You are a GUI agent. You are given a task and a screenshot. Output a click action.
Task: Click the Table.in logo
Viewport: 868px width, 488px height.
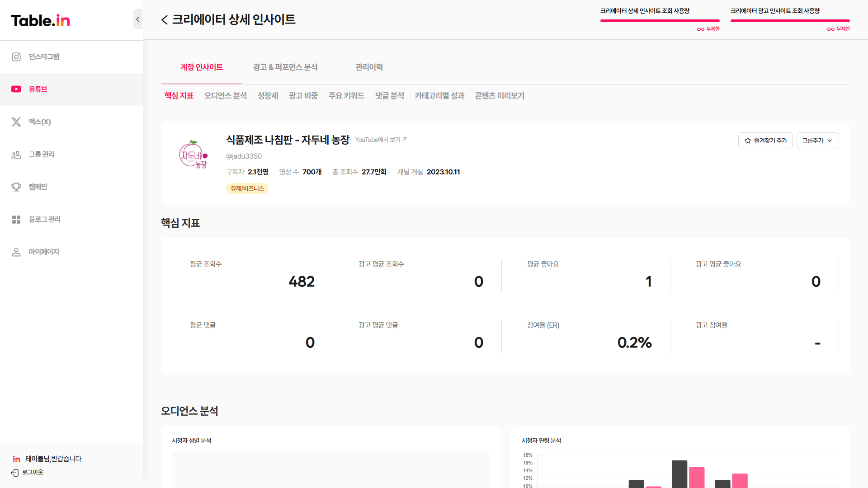click(40, 20)
